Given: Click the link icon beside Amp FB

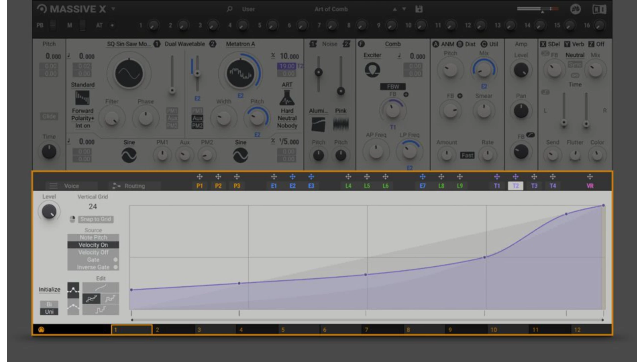Looking at the screenshot, I should (x=530, y=135).
